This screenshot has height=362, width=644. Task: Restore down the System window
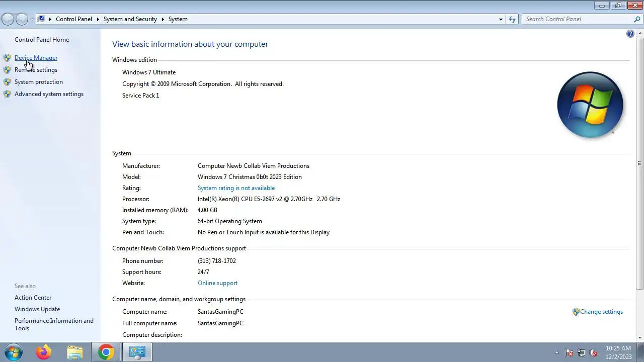(618, 5)
